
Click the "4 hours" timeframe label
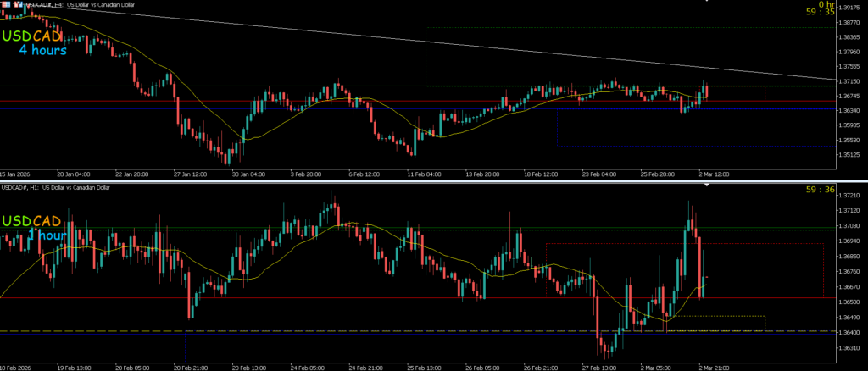click(42, 50)
